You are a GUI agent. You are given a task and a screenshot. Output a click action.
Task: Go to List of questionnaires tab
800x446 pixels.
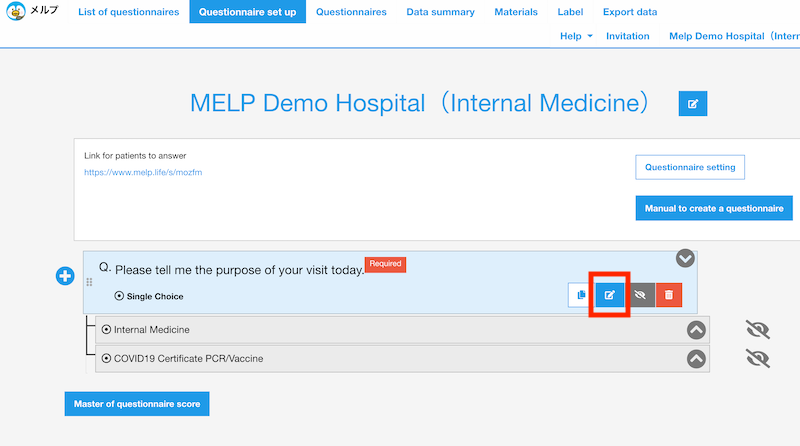click(x=129, y=12)
